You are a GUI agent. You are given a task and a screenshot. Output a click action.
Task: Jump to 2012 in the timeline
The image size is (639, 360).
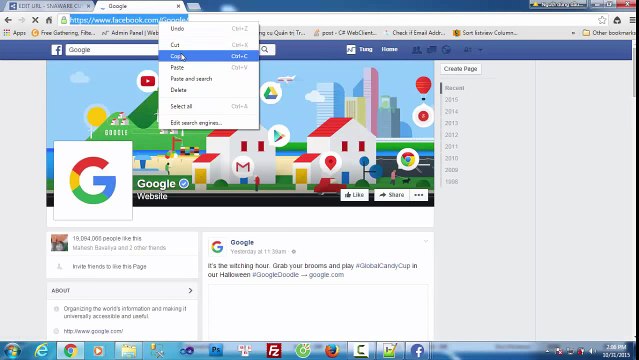pyautogui.click(x=452, y=135)
